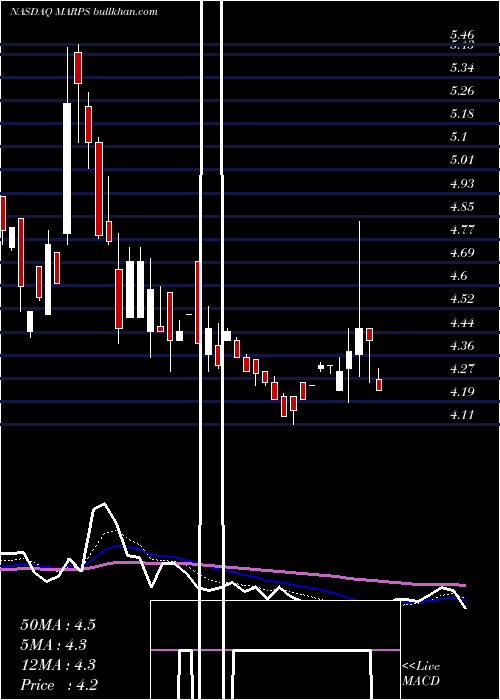Click the 5.46 price label

tap(462, 35)
